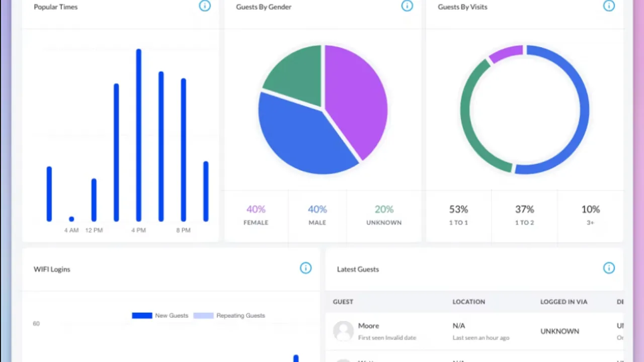The image size is (644, 362).
Task: Select the tallest 4 PM bar
Action: [x=139, y=135]
